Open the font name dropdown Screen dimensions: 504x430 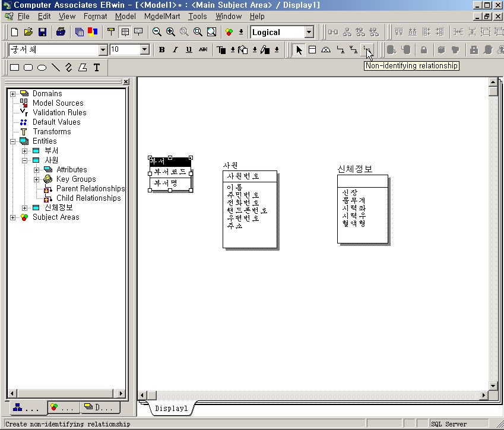(103, 49)
